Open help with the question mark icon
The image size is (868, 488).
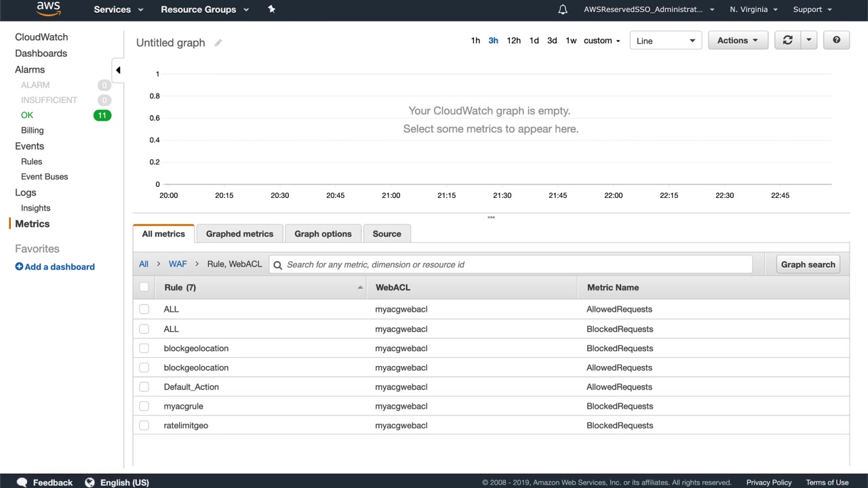(x=836, y=41)
